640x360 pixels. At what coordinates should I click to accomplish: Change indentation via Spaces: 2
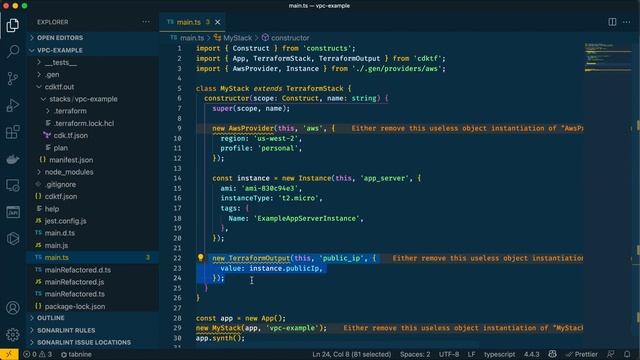[415, 354]
